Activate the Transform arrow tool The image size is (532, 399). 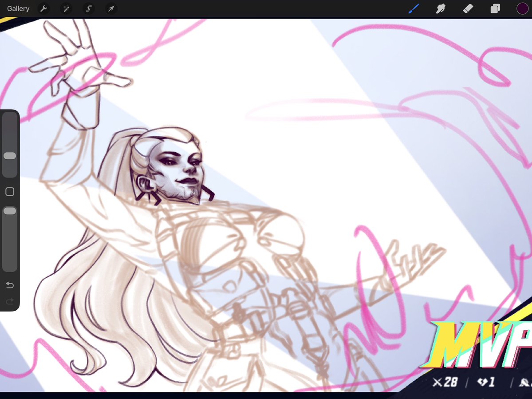pyautogui.click(x=111, y=8)
